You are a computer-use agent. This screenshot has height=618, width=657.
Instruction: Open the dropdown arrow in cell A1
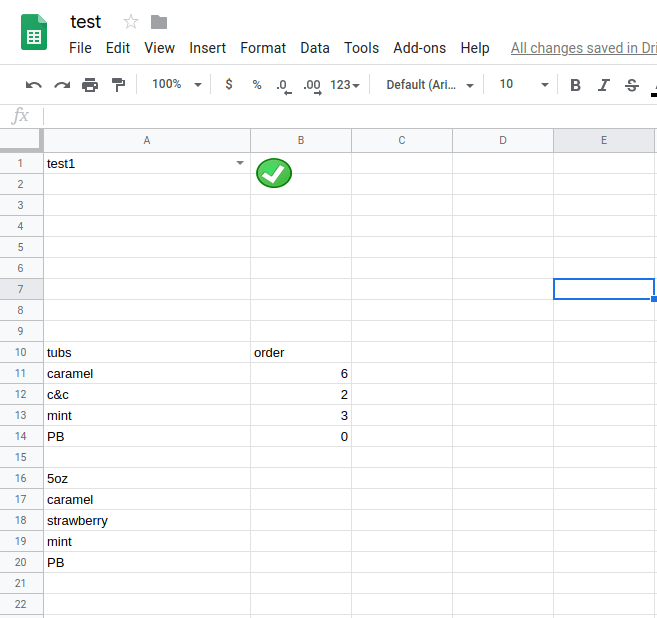coord(240,163)
